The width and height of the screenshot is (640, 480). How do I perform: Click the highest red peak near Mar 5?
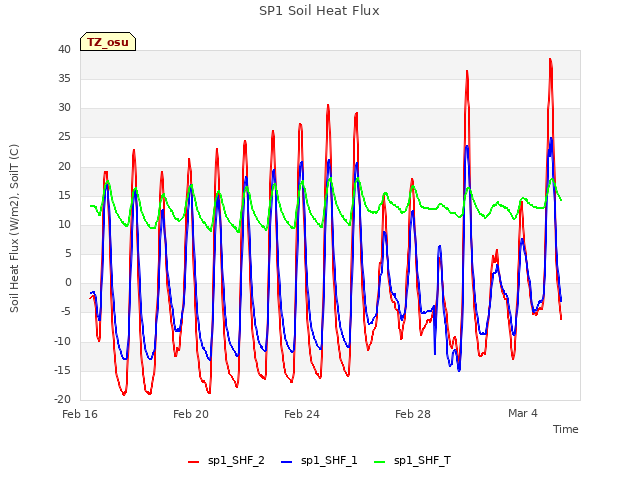(550, 60)
